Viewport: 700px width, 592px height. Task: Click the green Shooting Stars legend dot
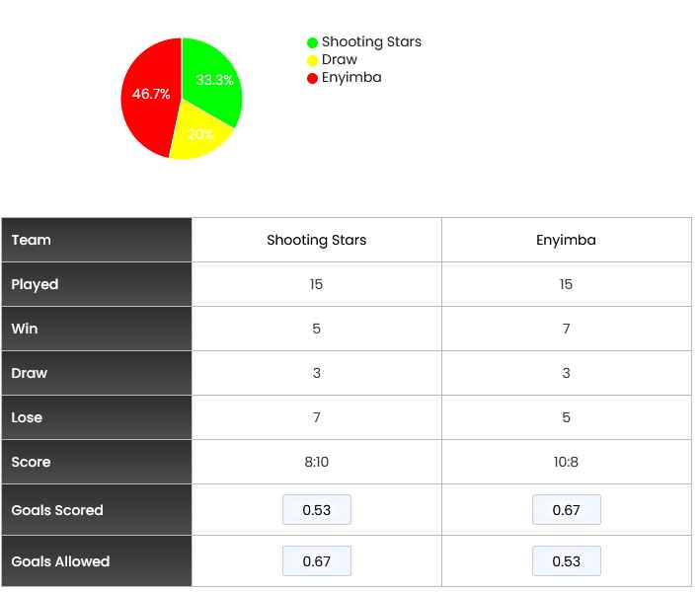(312, 42)
